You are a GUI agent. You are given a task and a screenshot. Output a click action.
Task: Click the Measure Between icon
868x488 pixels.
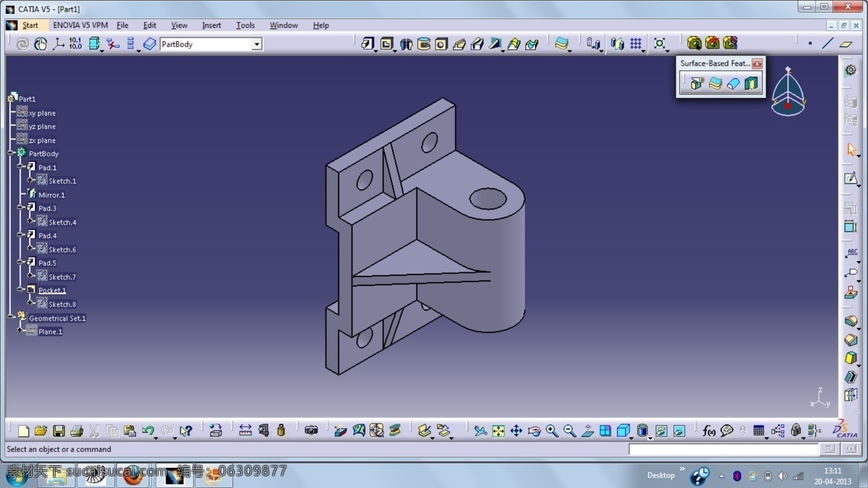[245, 430]
